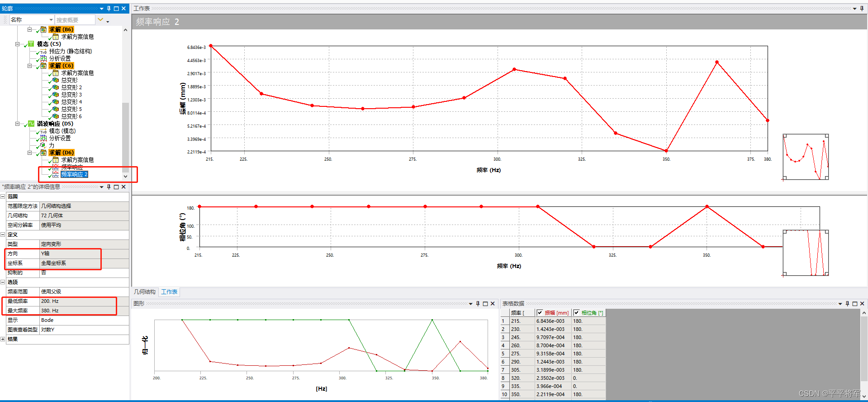Collapse the 定义 details section
The width and height of the screenshot is (868, 402).
coord(3,234)
